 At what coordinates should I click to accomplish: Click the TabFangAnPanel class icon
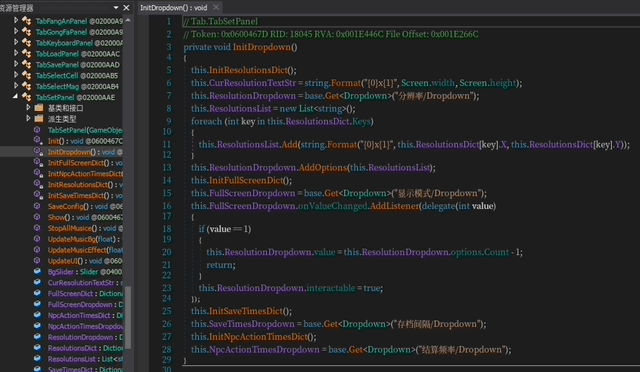pos(27,20)
